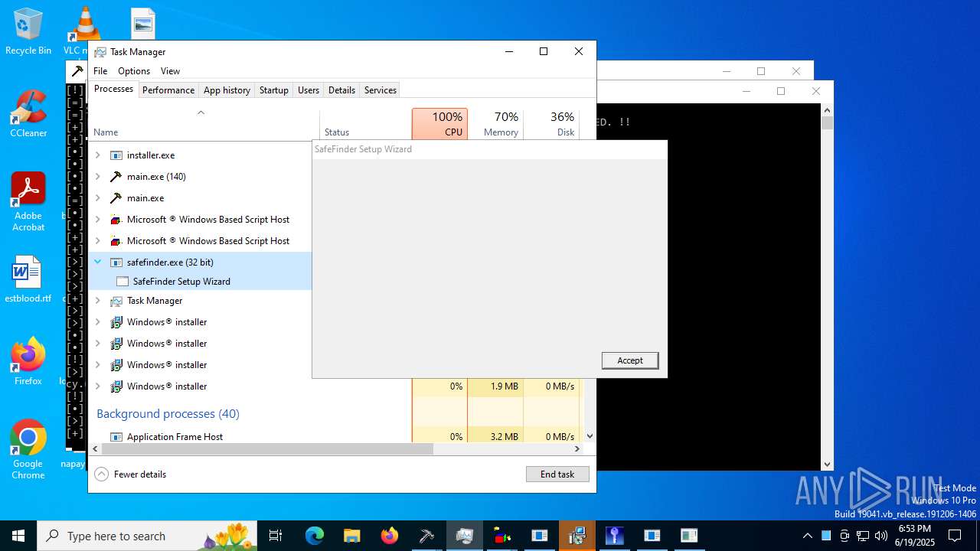980x551 pixels.
Task: Click the process list scroll-down arrow
Action: (x=590, y=436)
